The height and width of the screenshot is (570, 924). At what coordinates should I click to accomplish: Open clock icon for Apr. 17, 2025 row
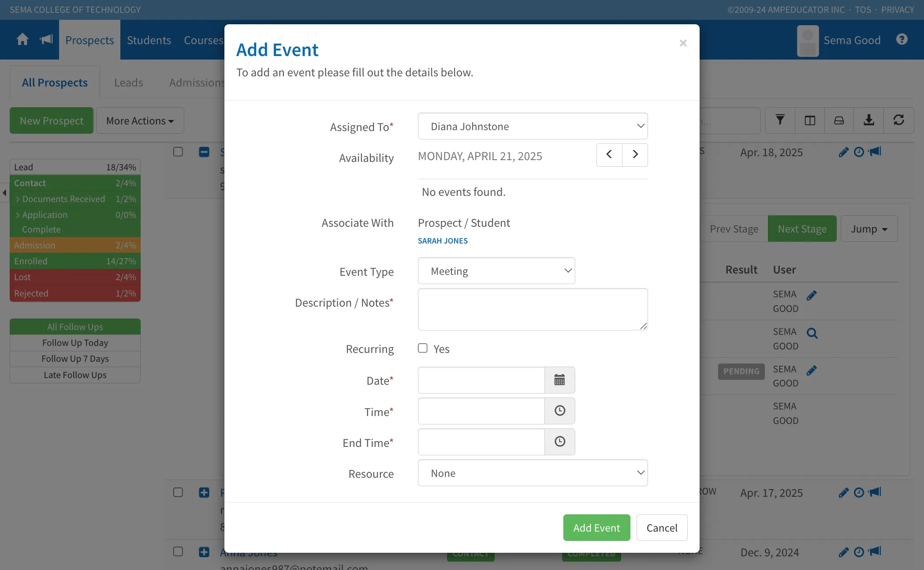[x=859, y=492]
